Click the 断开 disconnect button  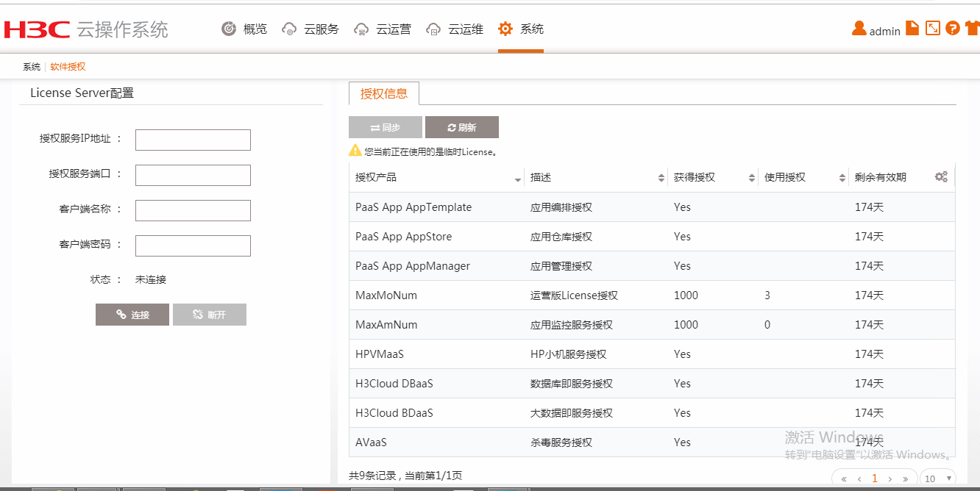pos(210,315)
